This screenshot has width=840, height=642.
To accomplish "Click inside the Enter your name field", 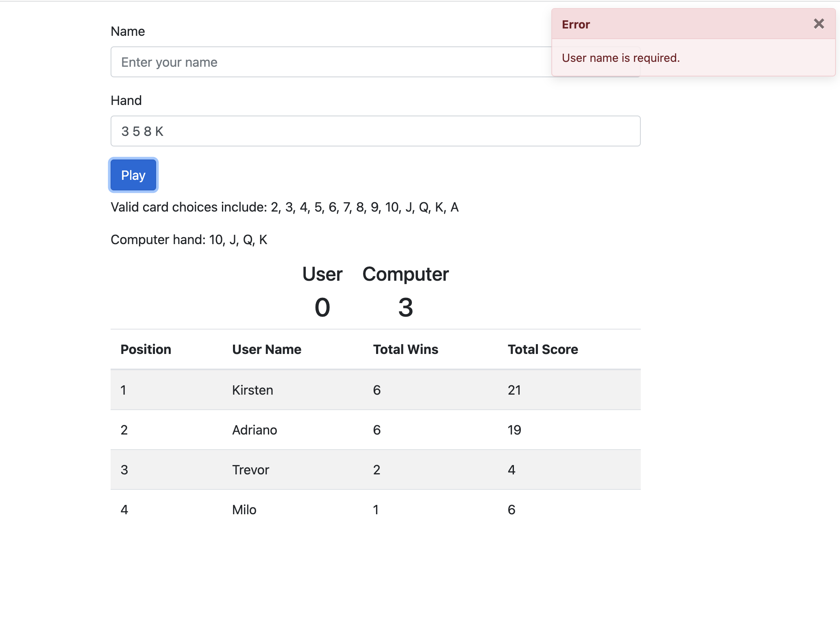I will (325, 62).
